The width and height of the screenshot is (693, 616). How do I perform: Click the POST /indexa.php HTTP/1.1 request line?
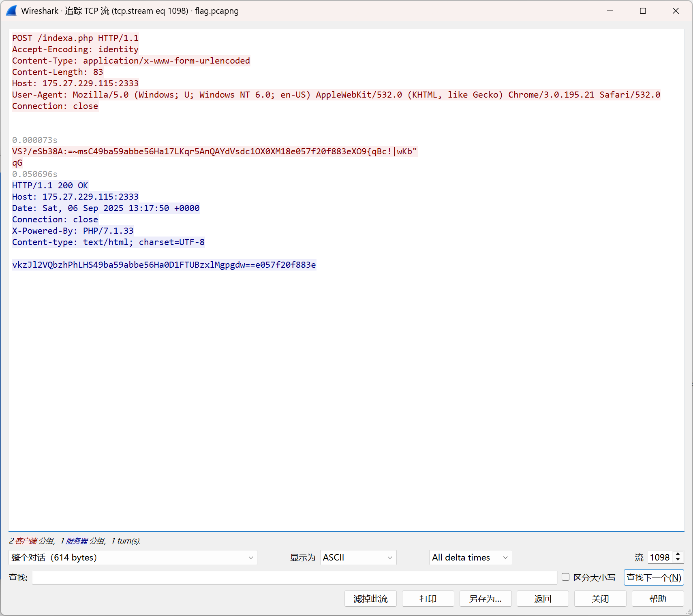75,38
